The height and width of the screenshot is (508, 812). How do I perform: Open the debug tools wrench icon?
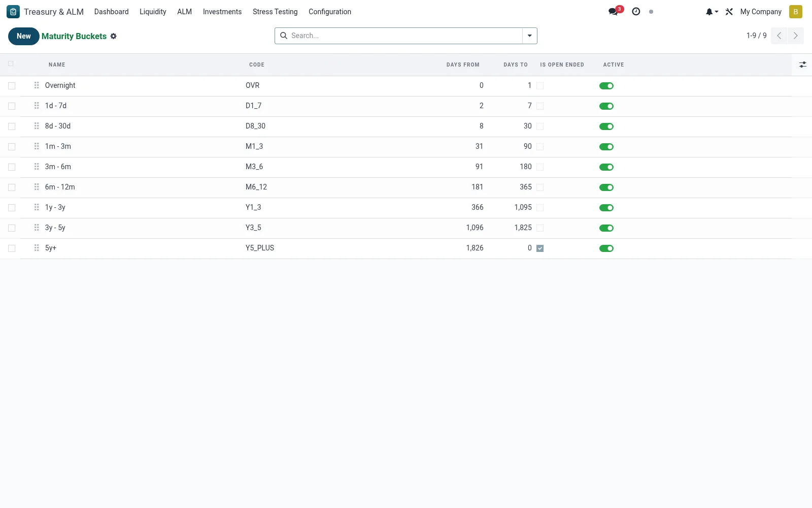pos(729,12)
